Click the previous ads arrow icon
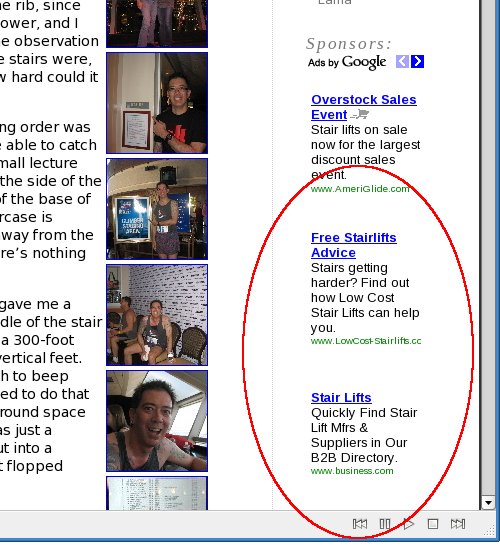This screenshot has height=550, width=500. point(402,61)
